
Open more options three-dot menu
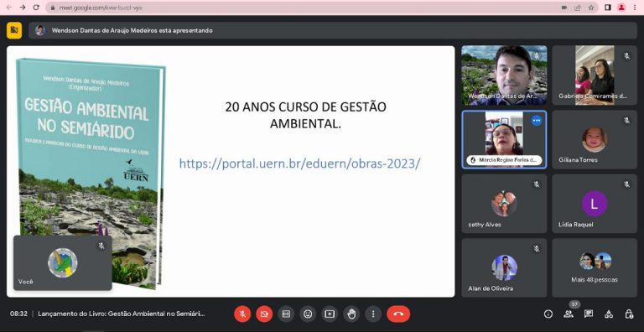[373, 314]
